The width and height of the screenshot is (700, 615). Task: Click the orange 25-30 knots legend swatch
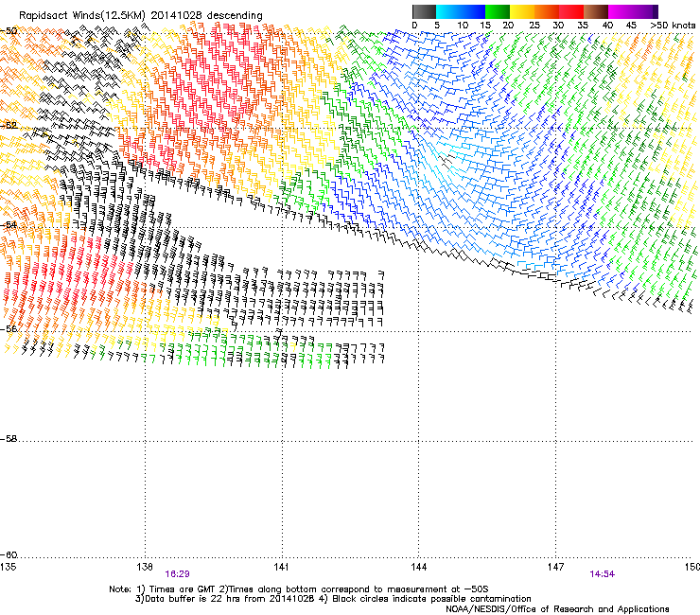tap(547, 11)
